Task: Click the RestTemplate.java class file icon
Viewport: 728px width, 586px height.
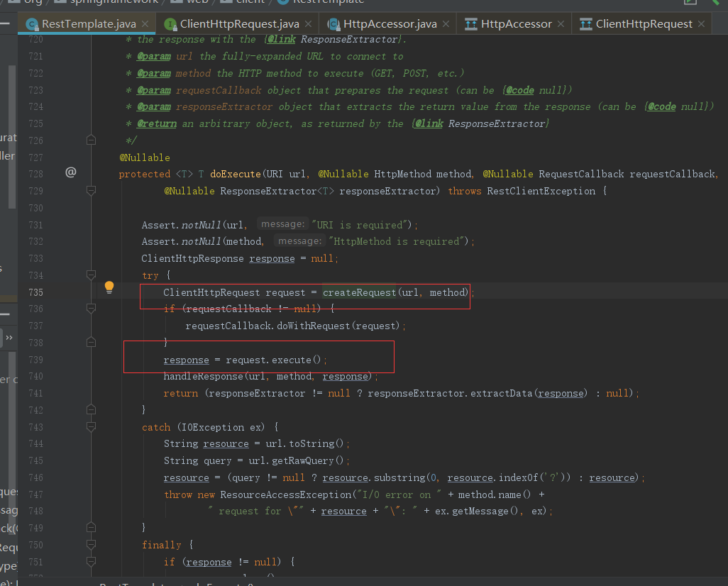Action: pyautogui.click(x=32, y=24)
